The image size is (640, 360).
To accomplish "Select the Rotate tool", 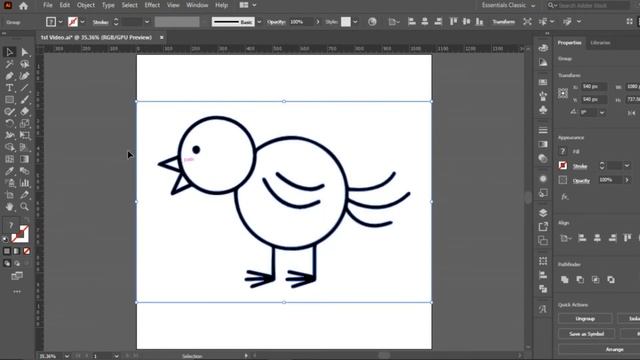I will [9, 123].
